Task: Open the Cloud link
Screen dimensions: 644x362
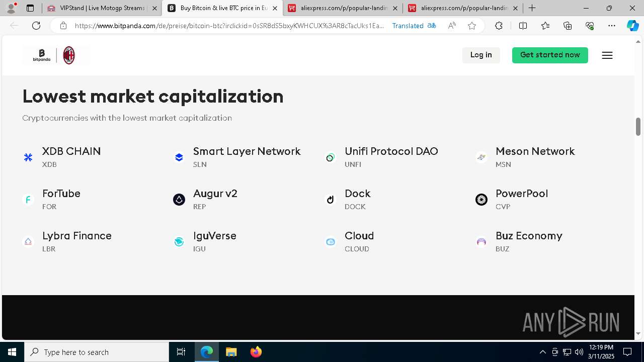Action: (359, 236)
